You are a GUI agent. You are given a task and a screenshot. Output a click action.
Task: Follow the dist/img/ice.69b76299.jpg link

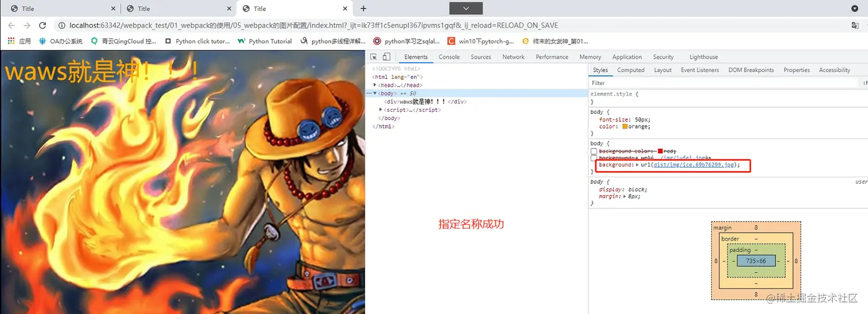[x=694, y=165]
